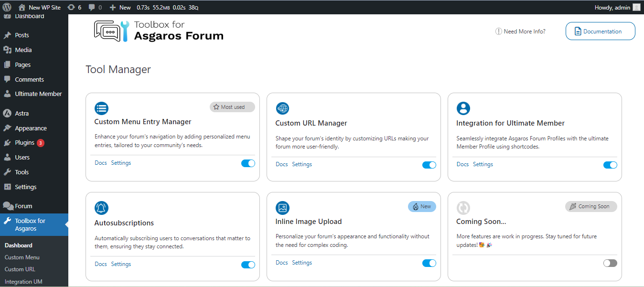Toggle off Custom Menu Entry Manager switch
The height and width of the screenshot is (287, 644).
[x=248, y=163]
